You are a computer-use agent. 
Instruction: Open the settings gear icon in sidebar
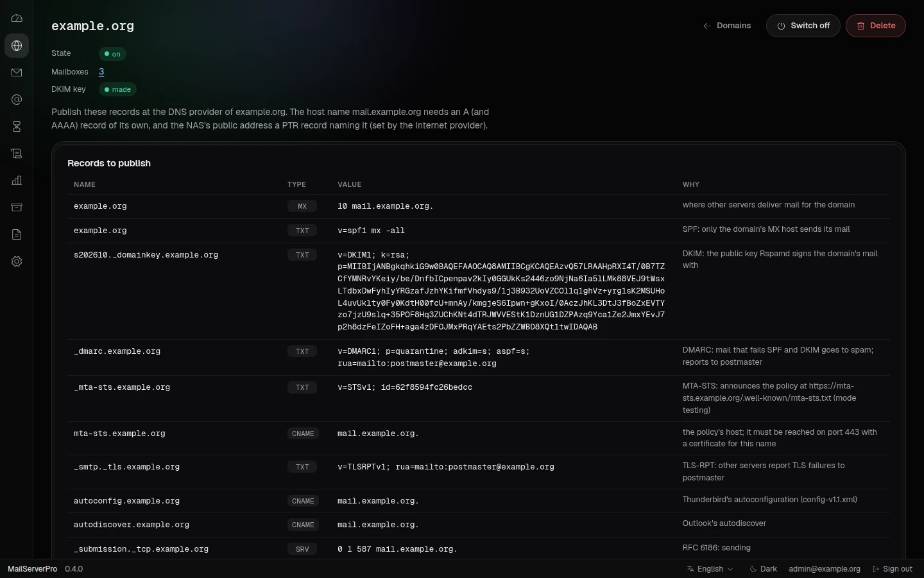(17, 261)
